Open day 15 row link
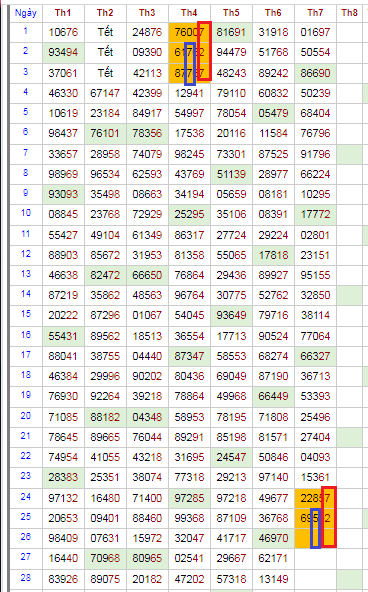368x592 pixels. [x=26, y=314]
